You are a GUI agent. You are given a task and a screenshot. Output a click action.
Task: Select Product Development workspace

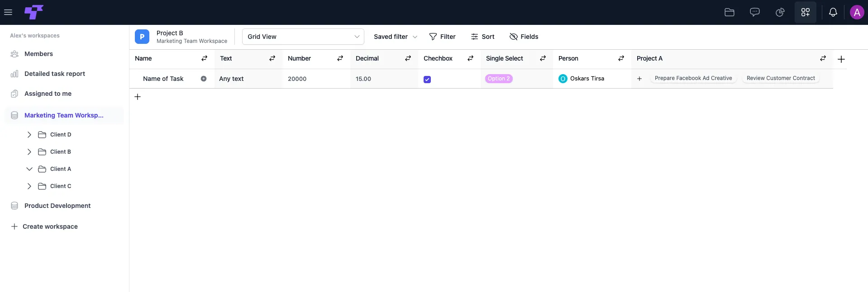(x=57, y=206)
